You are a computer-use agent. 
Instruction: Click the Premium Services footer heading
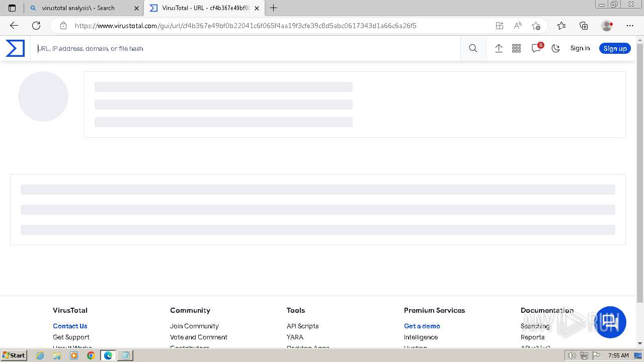[x=434, y=310]
